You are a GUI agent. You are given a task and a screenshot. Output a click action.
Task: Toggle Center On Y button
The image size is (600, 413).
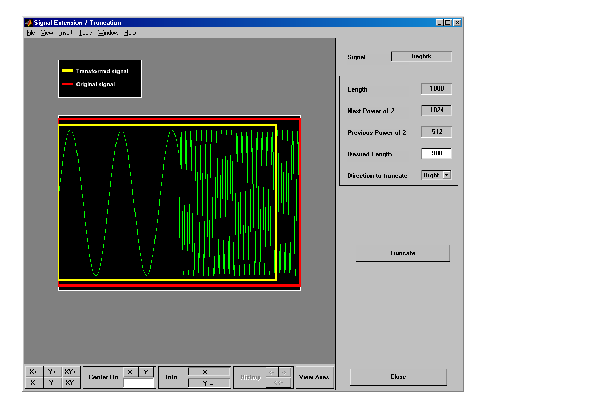pyautogui.click(x=146, y=372)
